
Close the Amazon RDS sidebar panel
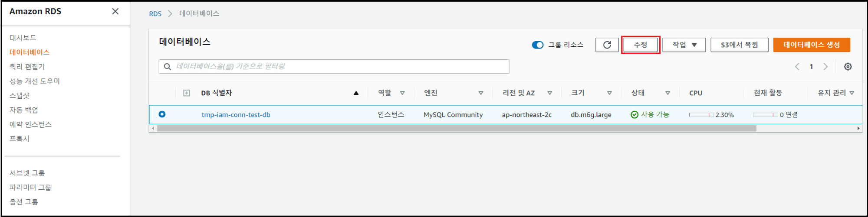[115, 11]
